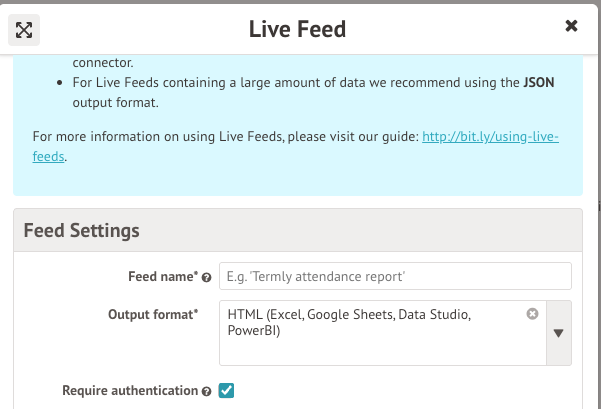Image resolution: width=601 pixels, height=409 pixels.
Task: Click the Feed name field label
Action: tap(163, 276)
